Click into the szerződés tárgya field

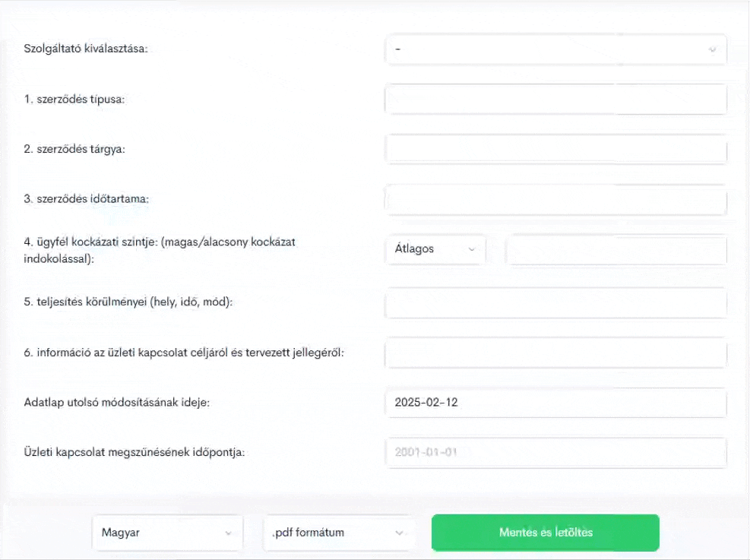pos(555,149)
